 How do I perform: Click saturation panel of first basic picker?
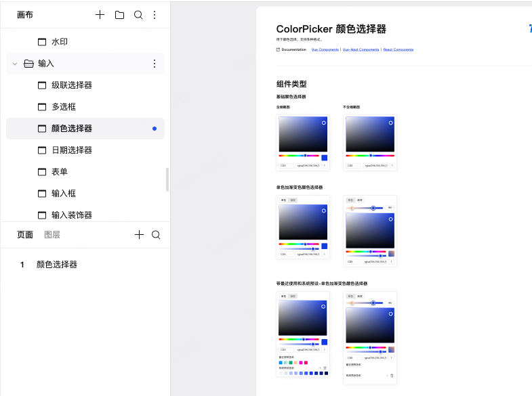point(303,134)
